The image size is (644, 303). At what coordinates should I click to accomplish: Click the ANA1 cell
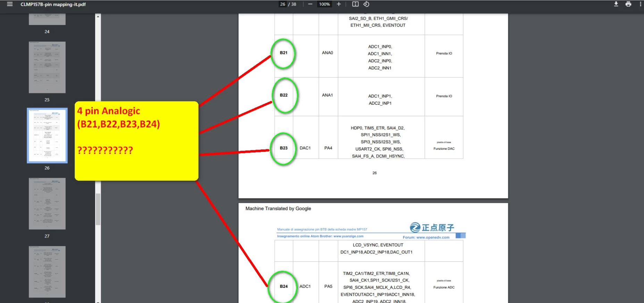[x=327, y=95]
